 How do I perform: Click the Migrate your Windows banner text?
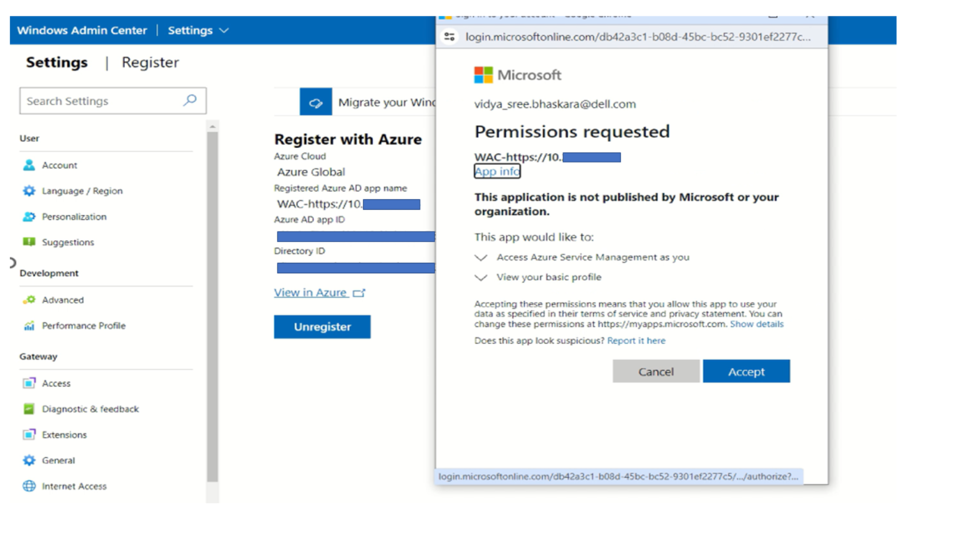[x=386, y=103]
